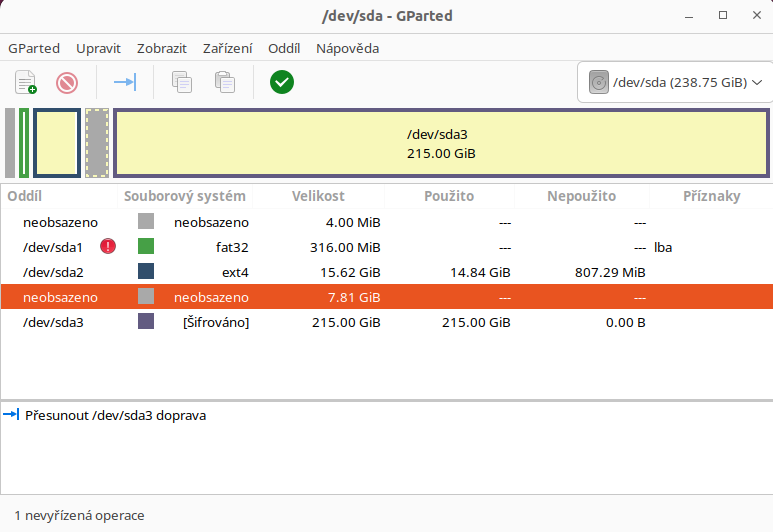Screen dimensions: 773x532
Task: Click the resize/move partition toolbar icon
Action: pos(125,82)
